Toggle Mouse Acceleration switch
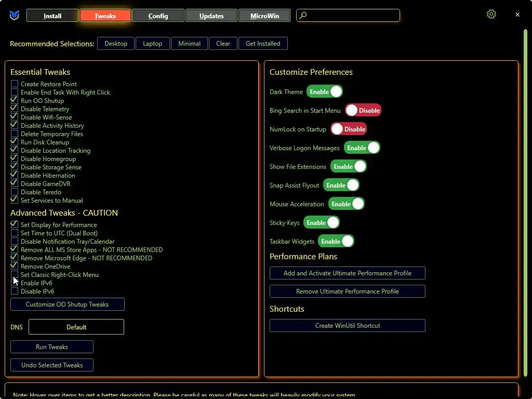 coord(346,204)
